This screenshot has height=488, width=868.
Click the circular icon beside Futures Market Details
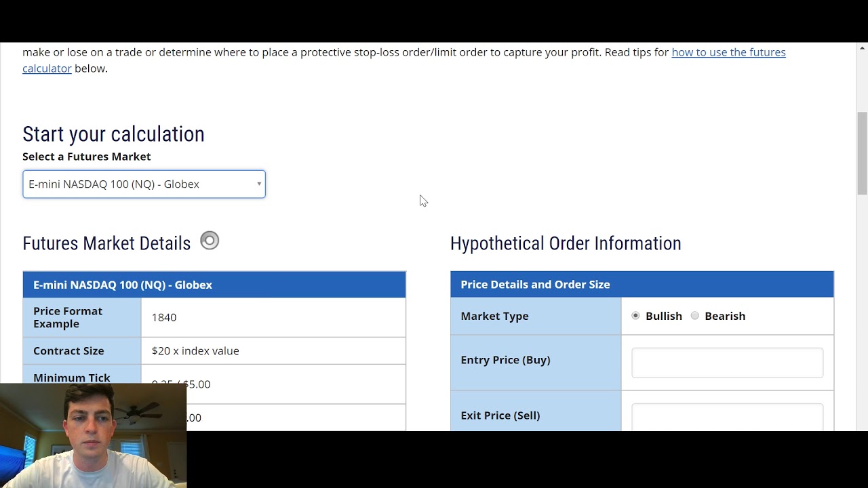(x=210, y=241)
